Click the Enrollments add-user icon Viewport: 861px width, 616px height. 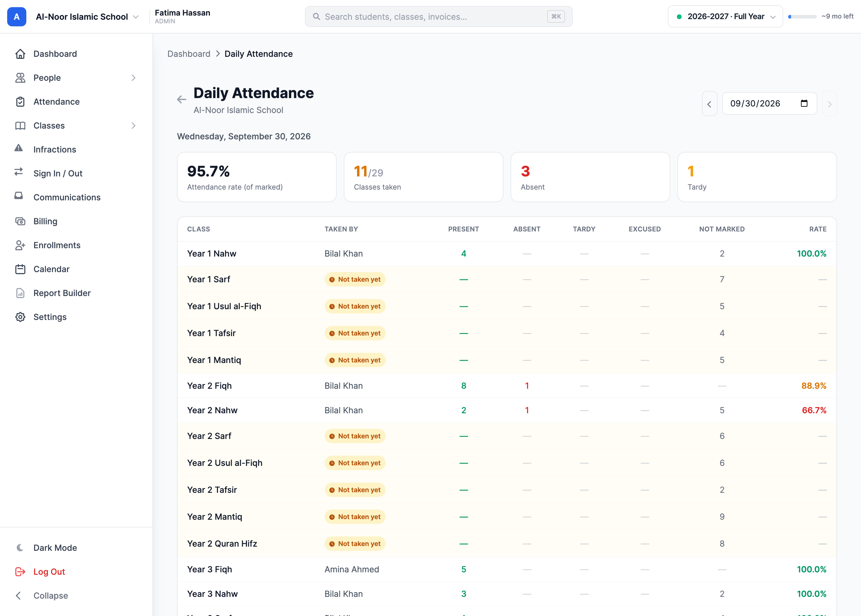[x=20, y=245]
